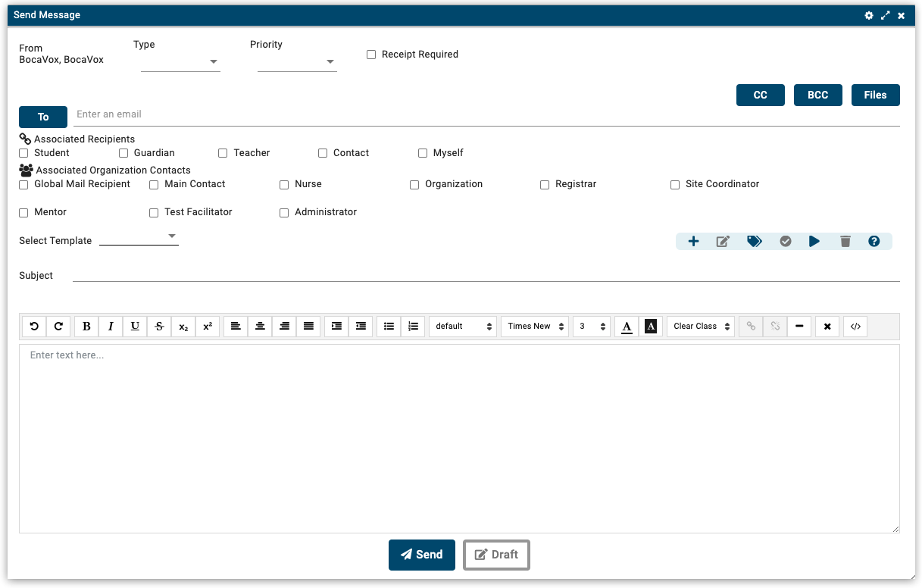Click the BCC button

click(817, 95)
